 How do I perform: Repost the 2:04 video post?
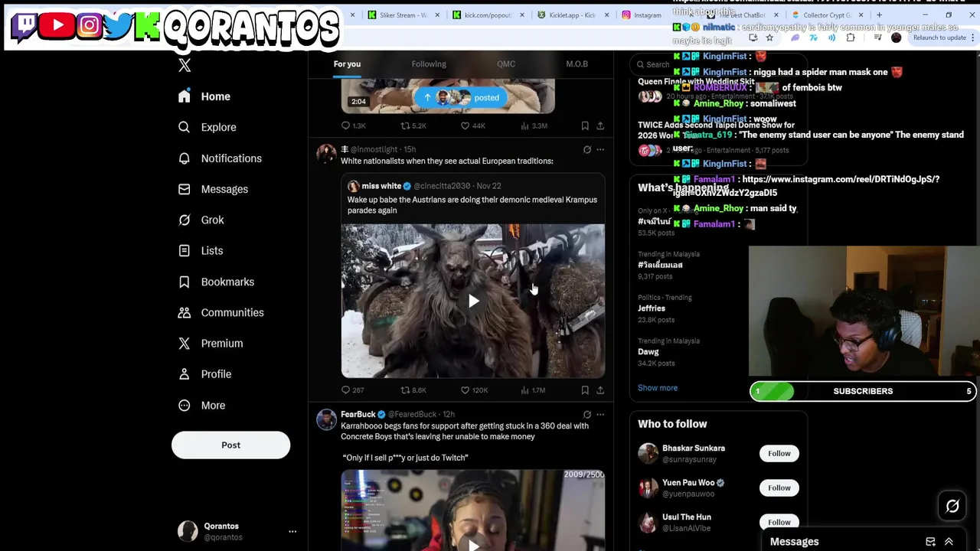(x=413, y=126)
